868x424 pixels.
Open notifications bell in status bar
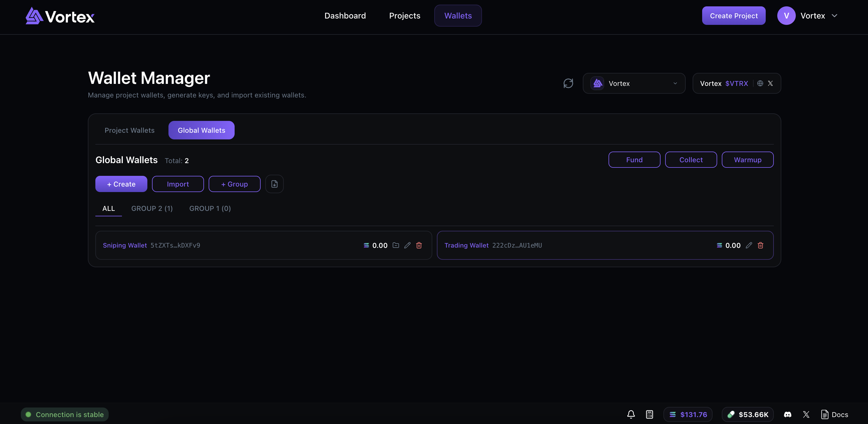(631, 414)
